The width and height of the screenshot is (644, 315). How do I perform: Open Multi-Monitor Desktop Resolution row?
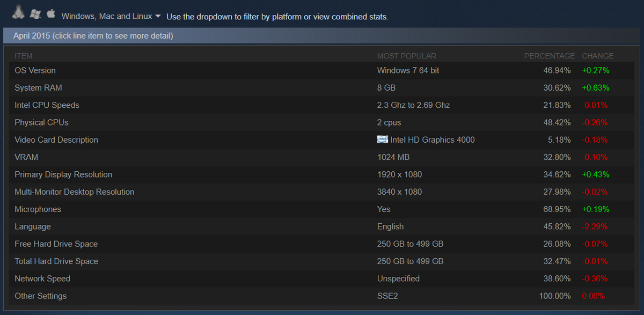click(x=322, y=192)
